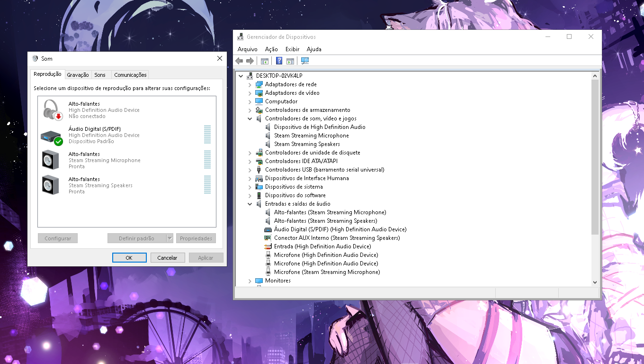Select speaker icon for Steam Streaming Speakers in Som
The width and height of the screenshot is (644, 364).
point(50,185)
